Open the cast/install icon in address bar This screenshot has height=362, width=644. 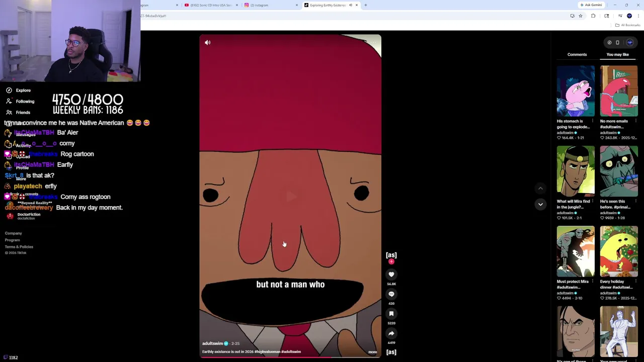tap(572, 16)
